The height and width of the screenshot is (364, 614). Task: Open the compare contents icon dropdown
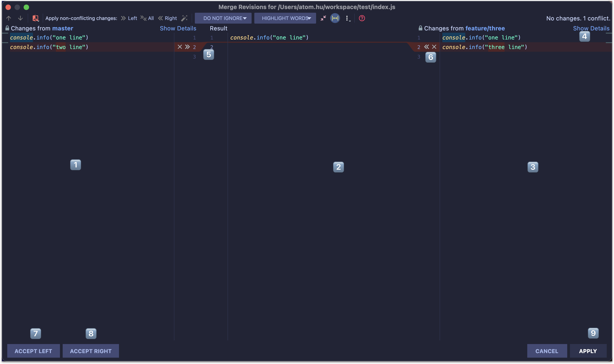click(36, 18)
